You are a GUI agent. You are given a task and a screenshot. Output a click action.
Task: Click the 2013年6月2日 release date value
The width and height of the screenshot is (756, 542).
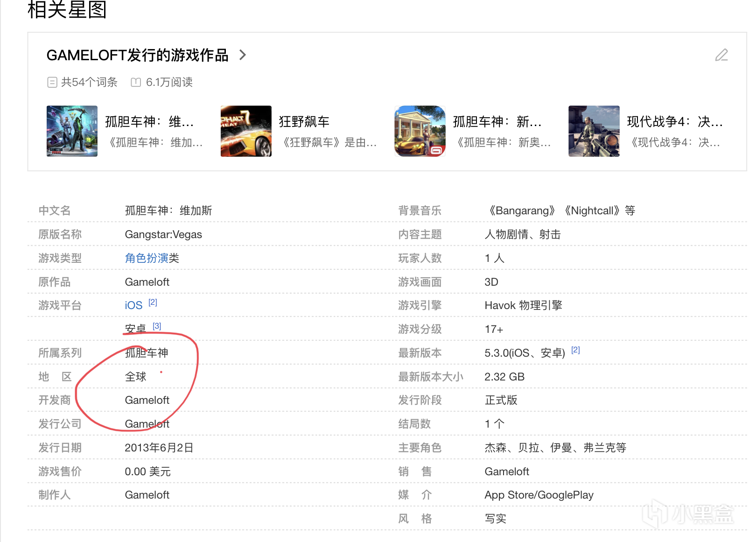[x=159, y=448]
